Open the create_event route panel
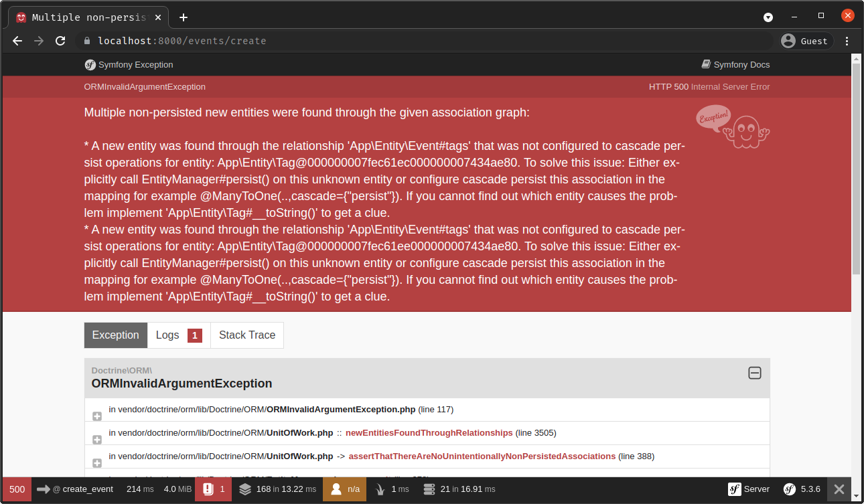Screen dimensions: 864x504 tap(75, 489)
